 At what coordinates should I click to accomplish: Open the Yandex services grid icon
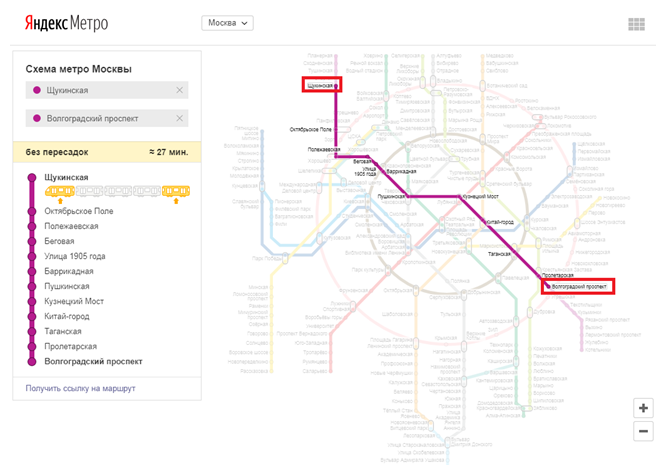(636, 24)
